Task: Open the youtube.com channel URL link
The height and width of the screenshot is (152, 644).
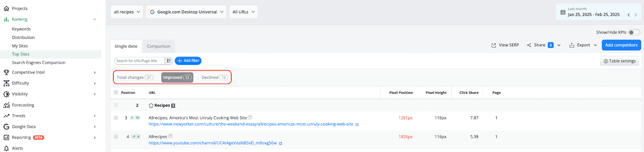Action: pyautogui.click(x=213, y=143)
